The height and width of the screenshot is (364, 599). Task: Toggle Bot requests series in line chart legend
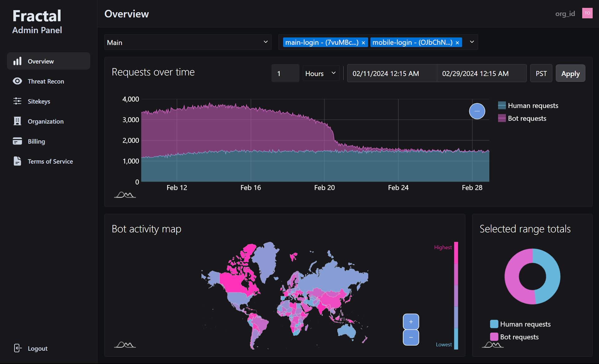tap(522, 118)
